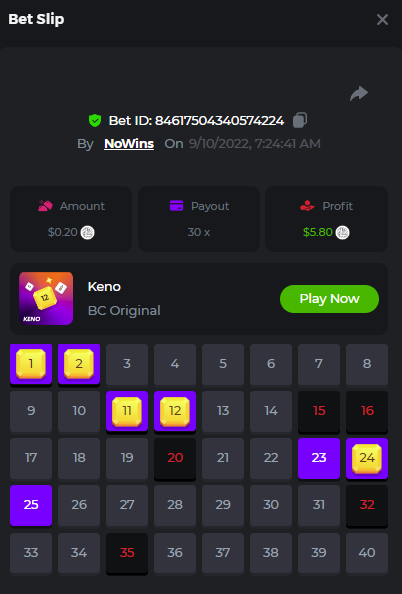This screenshot has width=402, height=594.
Task: Click the green verified shield icon
Action: 95,120
